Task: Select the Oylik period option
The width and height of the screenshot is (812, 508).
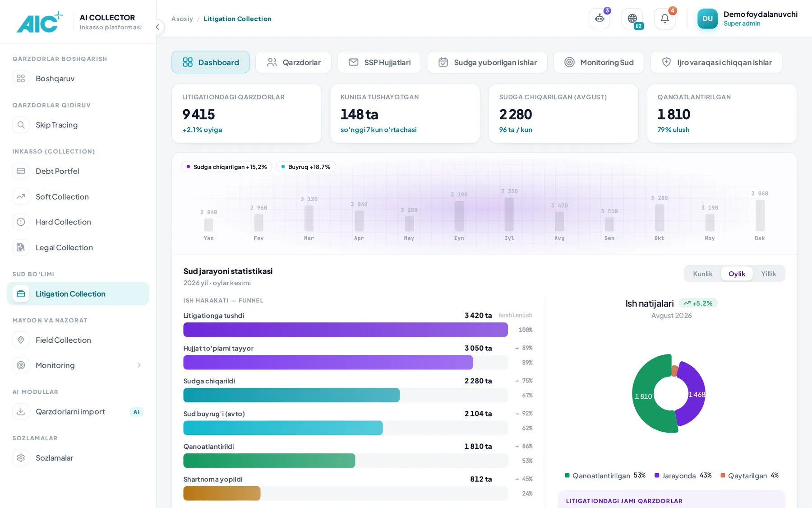Action: pyautogui.click(x=737, y=274)
